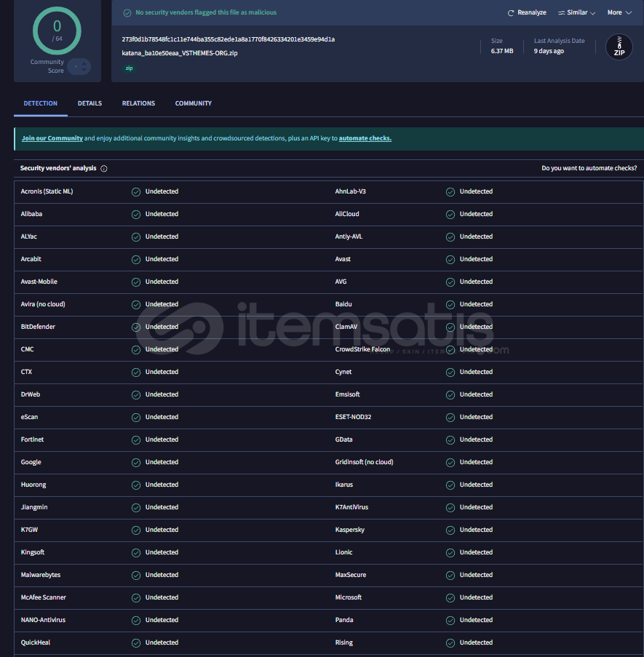Screen dimensions: 644x657
Task: Click the Reanalyze button
Action: click(x=527, y=12)
